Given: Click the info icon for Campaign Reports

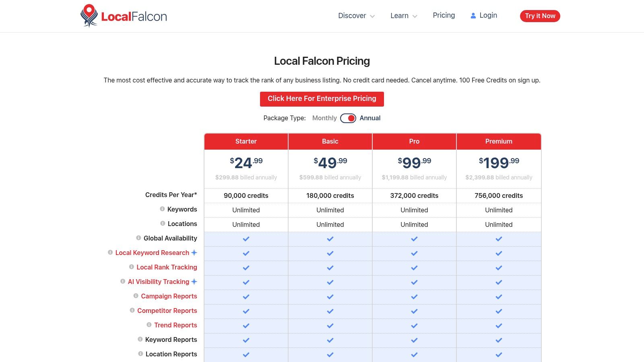Looking at the screenshot, I should pyautogui.click(x=135, y=296).
